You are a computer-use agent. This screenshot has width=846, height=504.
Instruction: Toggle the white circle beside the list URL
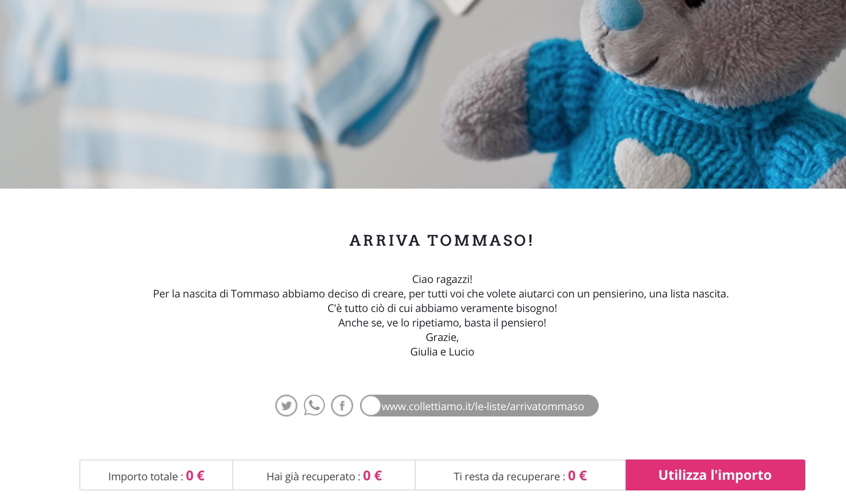click(371, 405)
